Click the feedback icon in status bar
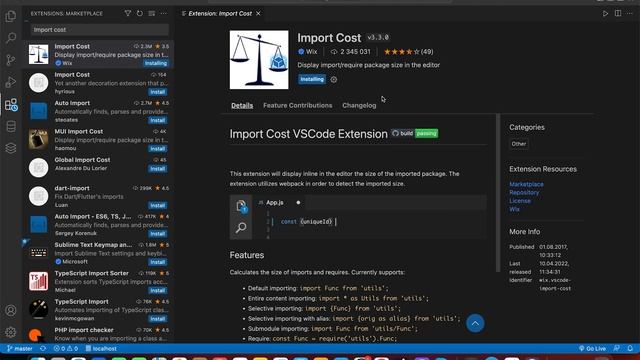Viewport: 640px width, 360px height. [617, 349]
